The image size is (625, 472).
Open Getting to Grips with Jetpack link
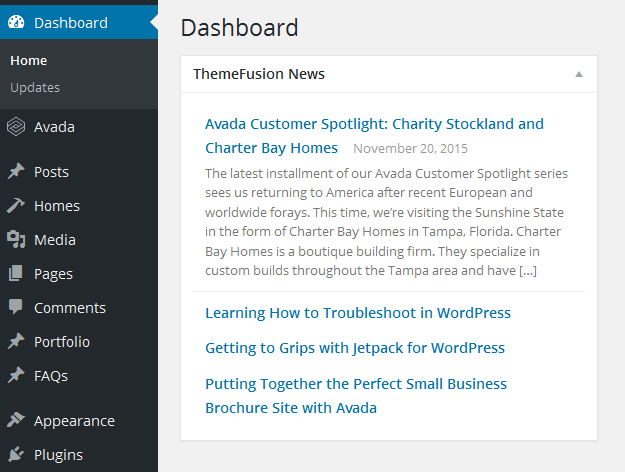355,348
